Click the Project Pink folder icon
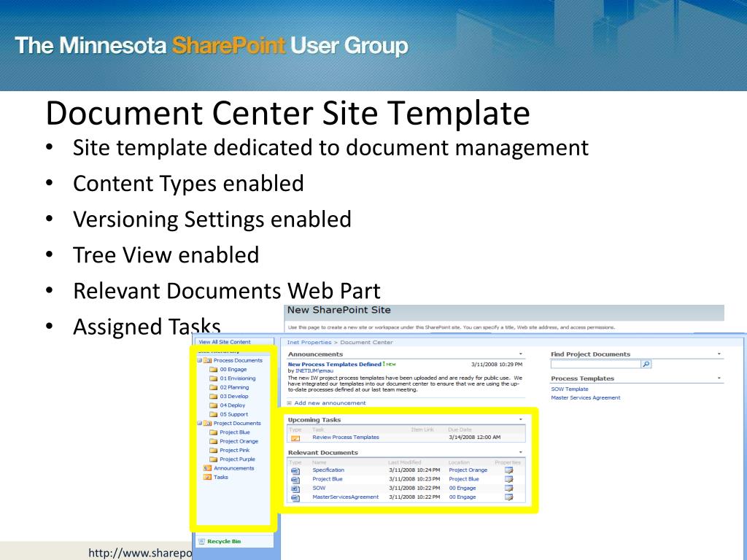747x560 pixels. tap(214, 451)
